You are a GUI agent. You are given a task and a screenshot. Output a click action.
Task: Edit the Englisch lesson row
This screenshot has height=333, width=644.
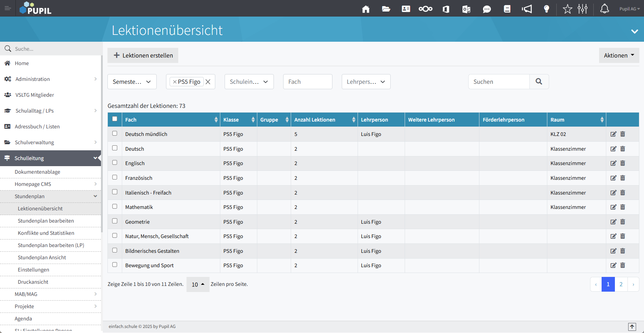(x=613, y=163)
